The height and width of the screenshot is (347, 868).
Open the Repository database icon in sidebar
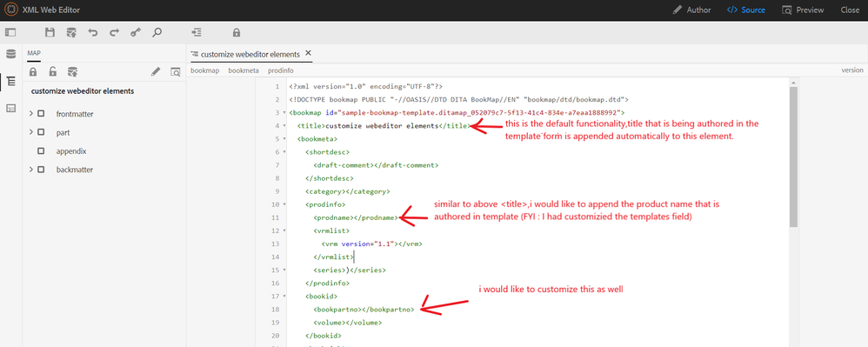(10, 54)
